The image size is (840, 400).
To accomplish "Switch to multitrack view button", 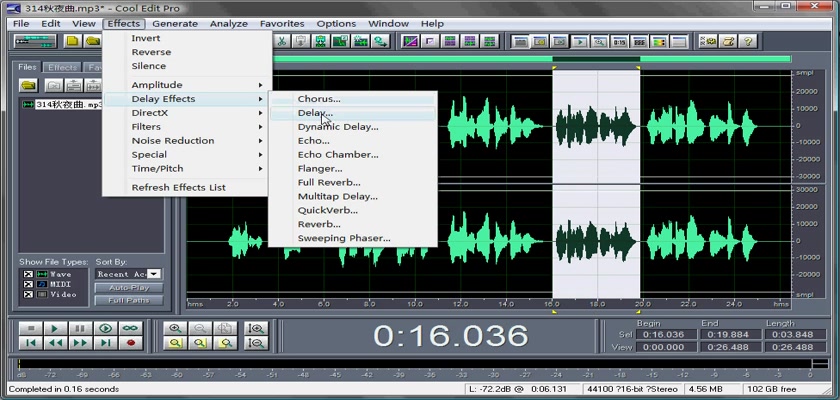I will (35, 41).
